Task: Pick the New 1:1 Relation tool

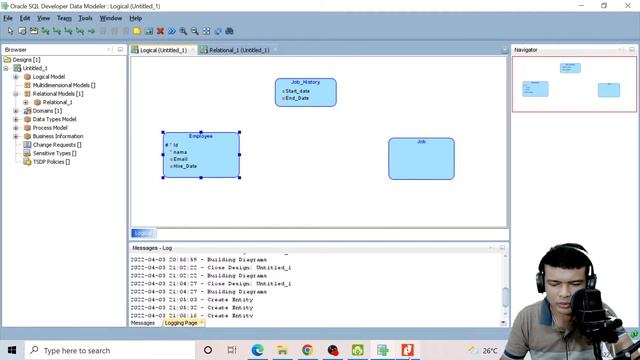Action: click(x=80, y=31)
